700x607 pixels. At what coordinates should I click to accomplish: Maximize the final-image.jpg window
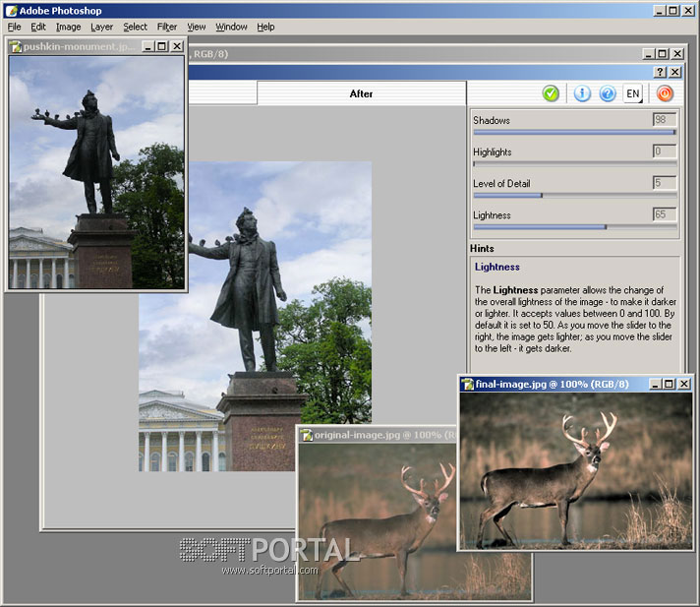pyautogui.click(x=669, y=384)
